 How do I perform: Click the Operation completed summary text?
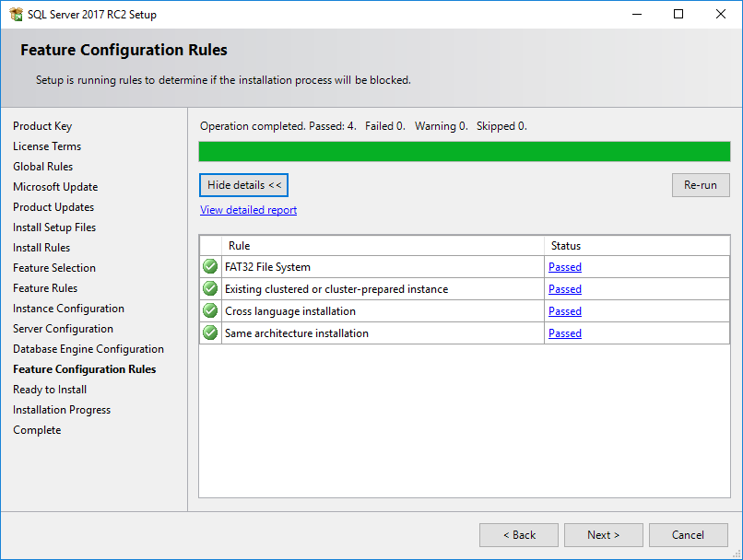point(363,126)
